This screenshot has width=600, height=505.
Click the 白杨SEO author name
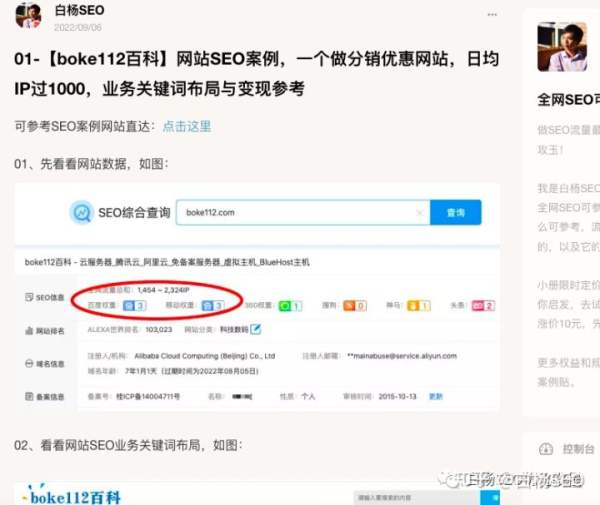pos(80,10)
